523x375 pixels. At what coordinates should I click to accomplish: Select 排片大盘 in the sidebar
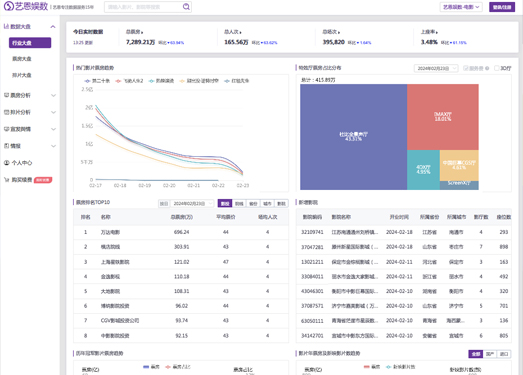(22, 75)
